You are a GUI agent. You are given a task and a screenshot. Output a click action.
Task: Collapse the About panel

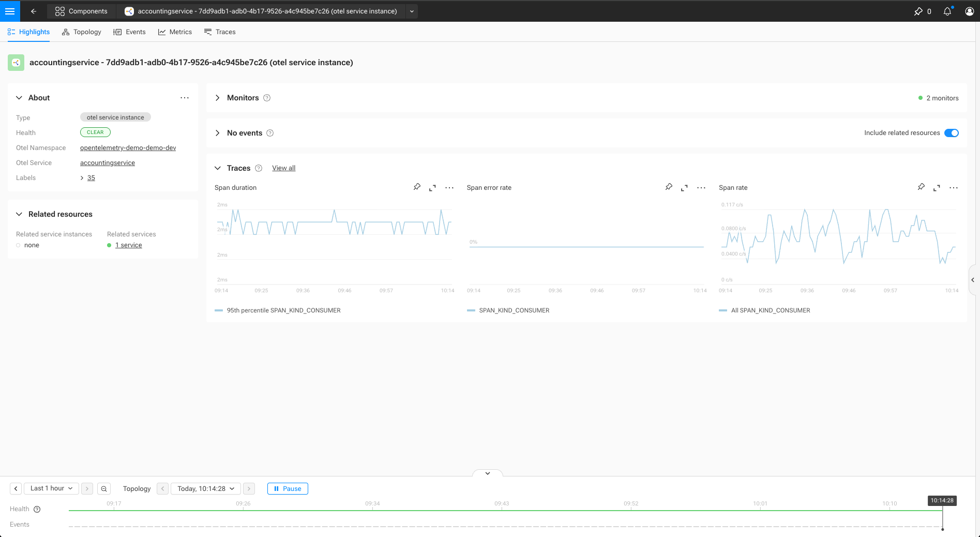(19, 98)
